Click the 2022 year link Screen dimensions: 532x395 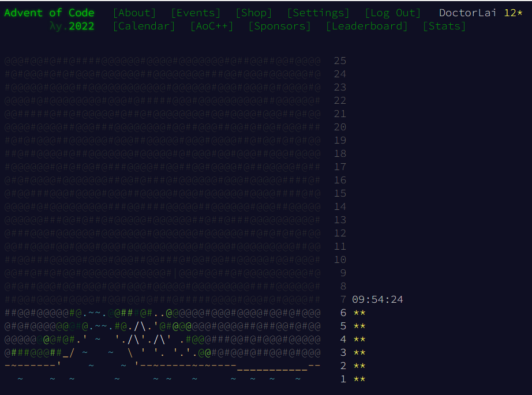point(81,26)
